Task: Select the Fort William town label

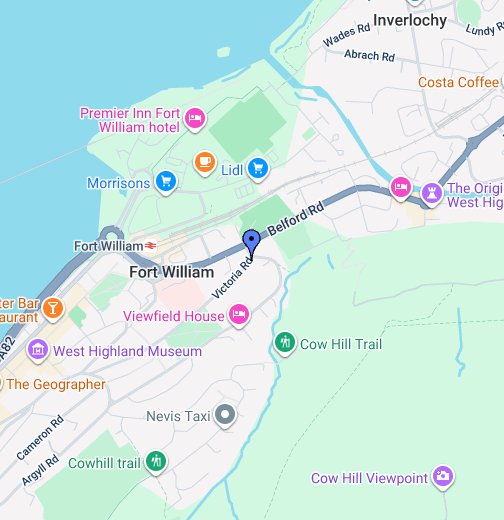Action: pos(172,272)
